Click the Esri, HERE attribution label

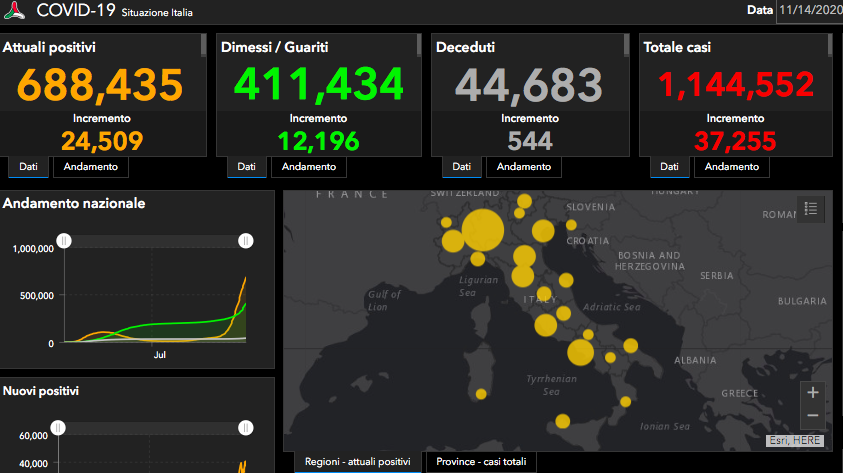pos(795,440)
